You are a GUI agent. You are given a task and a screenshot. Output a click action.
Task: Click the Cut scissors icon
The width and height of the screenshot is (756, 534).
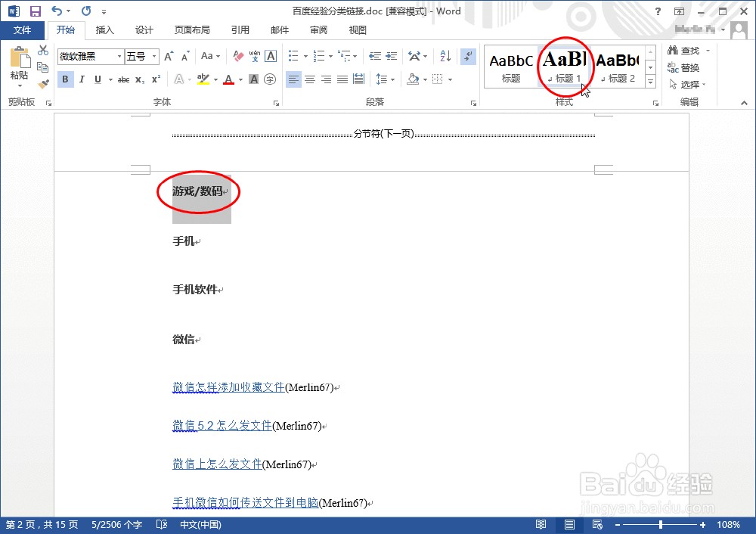(43, 50)
